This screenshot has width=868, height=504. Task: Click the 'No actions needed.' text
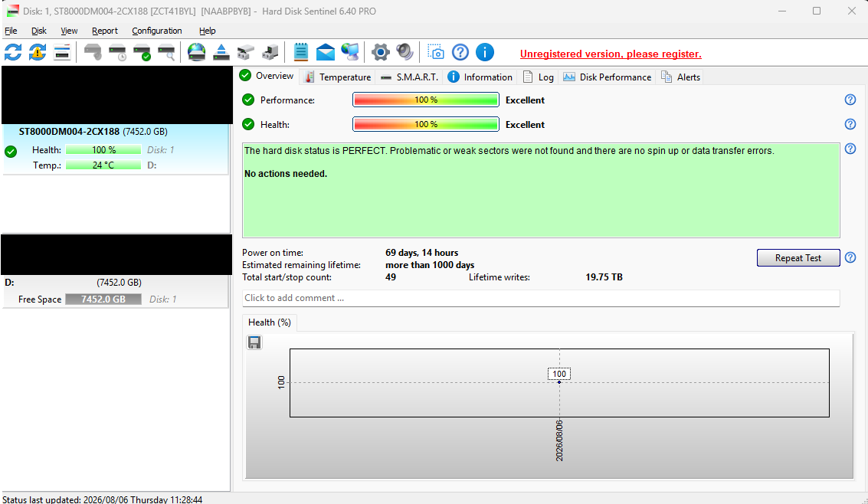point(286,174)
